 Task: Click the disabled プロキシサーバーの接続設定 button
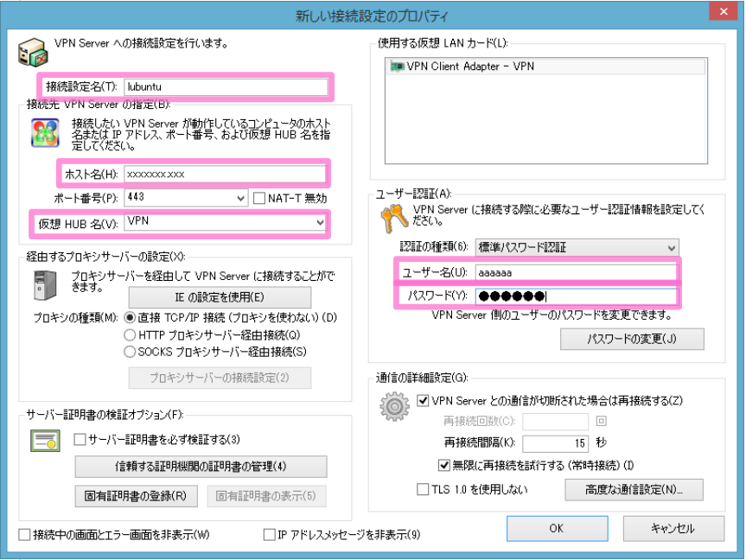220,378
